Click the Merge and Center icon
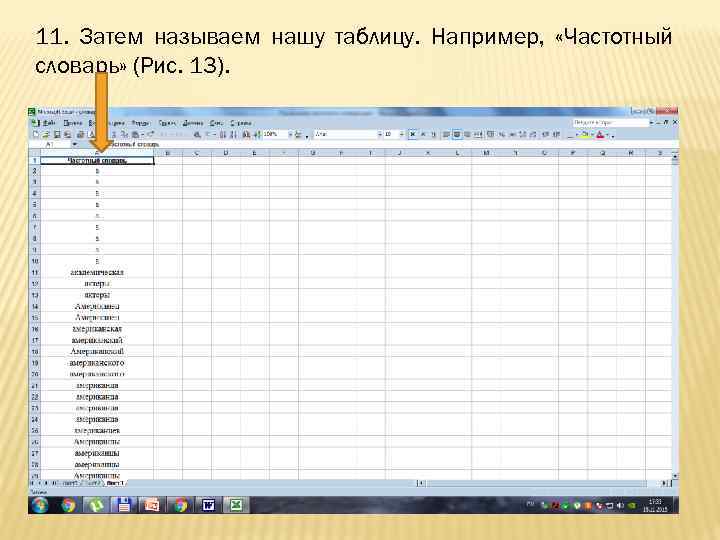The height and width of the screenshot is (540, 720). tap(478, 134)
